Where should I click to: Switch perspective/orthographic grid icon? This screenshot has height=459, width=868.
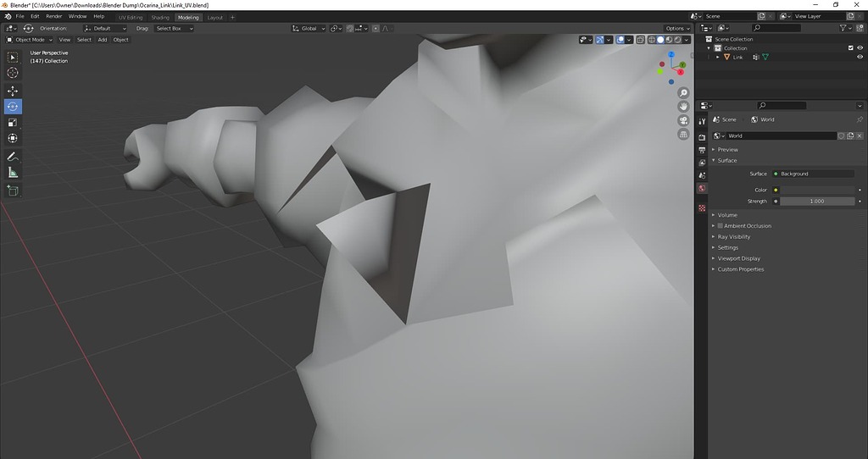pyautogui.click(x=684, y=134)
